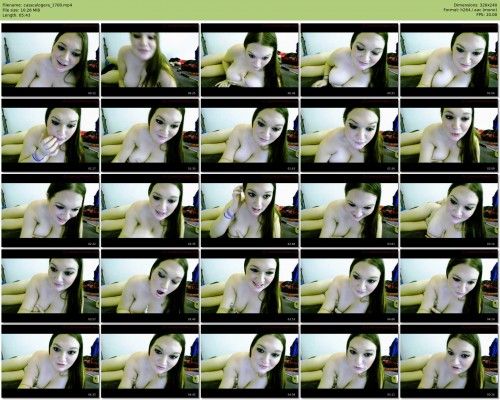
Task: Select the first thumbnail of the third row
Action: pyautogui.click(x=50, y=210)
